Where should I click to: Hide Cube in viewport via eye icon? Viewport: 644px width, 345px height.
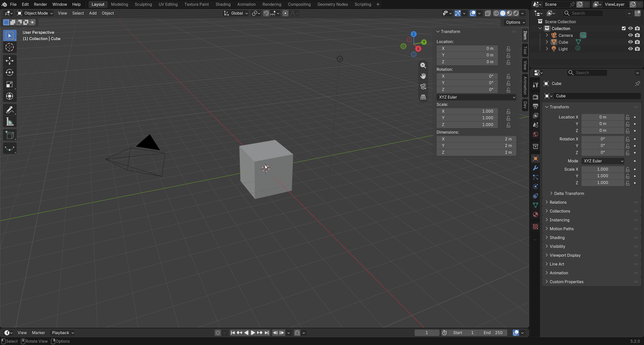[x=630, y=42]
